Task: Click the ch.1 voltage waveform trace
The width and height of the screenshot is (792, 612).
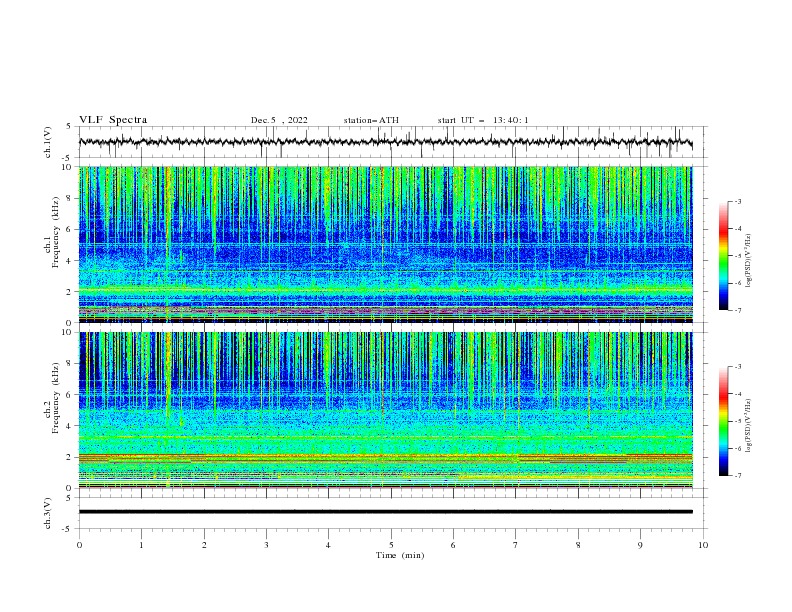Action: pos(385,142)
